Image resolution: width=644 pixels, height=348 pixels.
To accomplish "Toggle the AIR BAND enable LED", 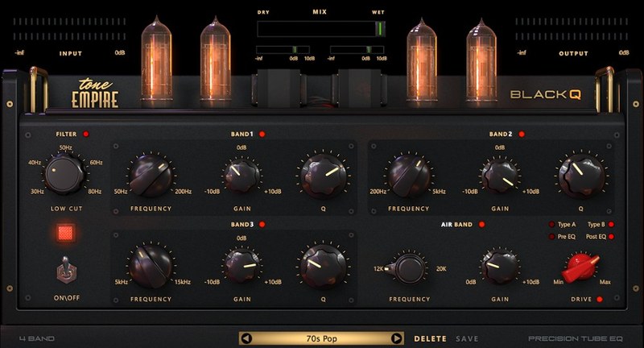I will coord(481,224).
